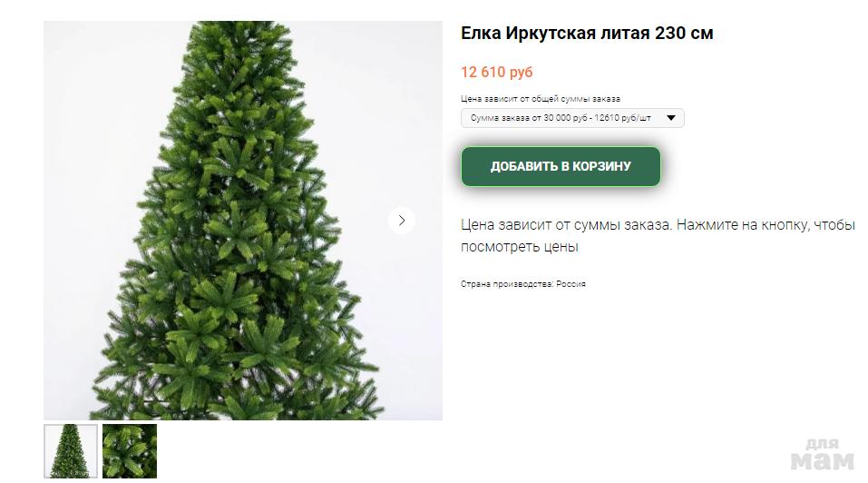Image resolution: width=868 pixels, height=483 pixels.
Task: Click the title Елка Иркутская литая 230 см
Action: tap(587, 34)
